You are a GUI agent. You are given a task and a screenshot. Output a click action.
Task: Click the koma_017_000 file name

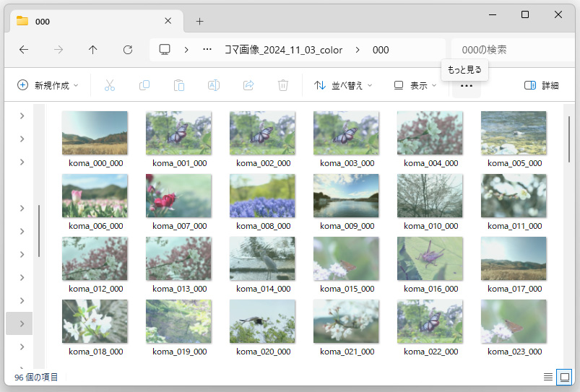click(515, 289)
